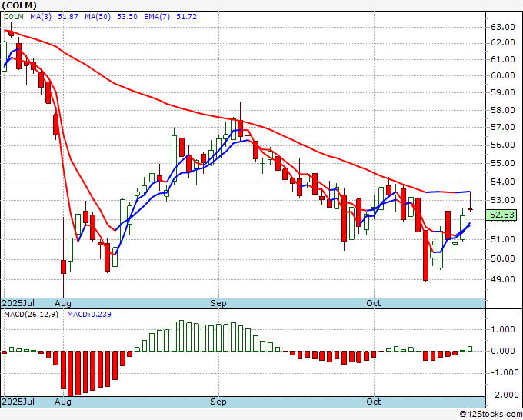Viewport: 523px width, 420px height.
Task: Open the 12Stocks.com copyright link
Action: tap(491, 415)
